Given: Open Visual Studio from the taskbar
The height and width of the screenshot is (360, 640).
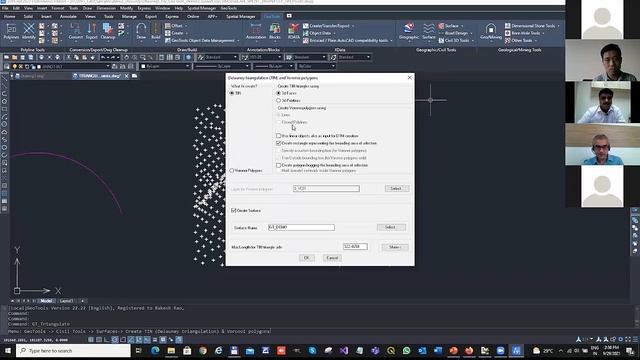Looking at the screenshot, I should click(x=344, y=351).
